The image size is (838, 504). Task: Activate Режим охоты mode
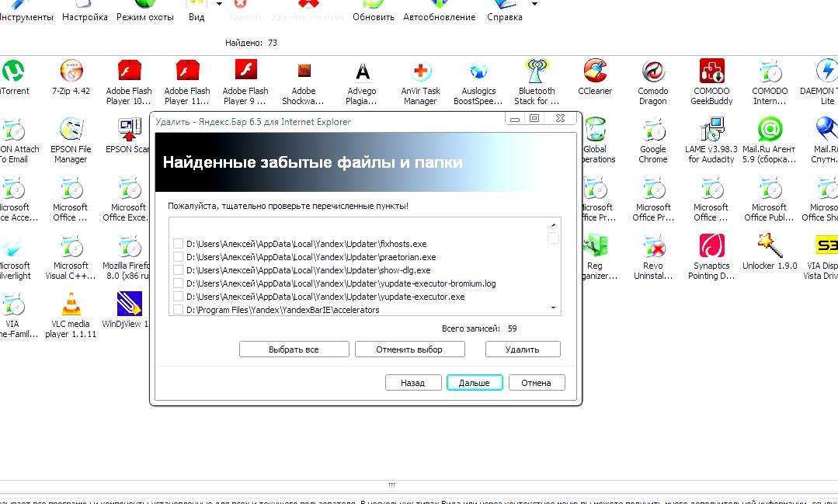click(x=145, y=12)
